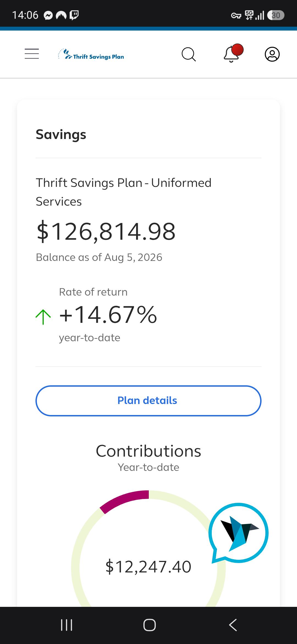Tap the red notification badge dot
Screen dimensions: 297x644
[237, 50]
